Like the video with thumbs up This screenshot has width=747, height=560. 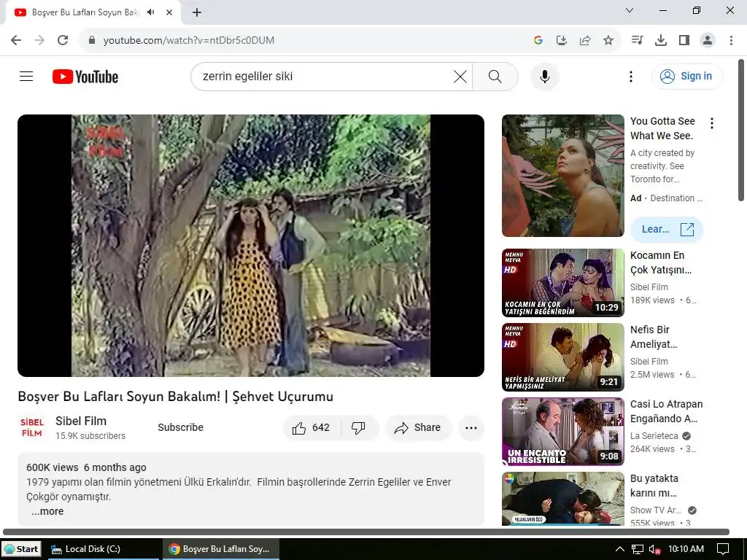pos(311,427)
